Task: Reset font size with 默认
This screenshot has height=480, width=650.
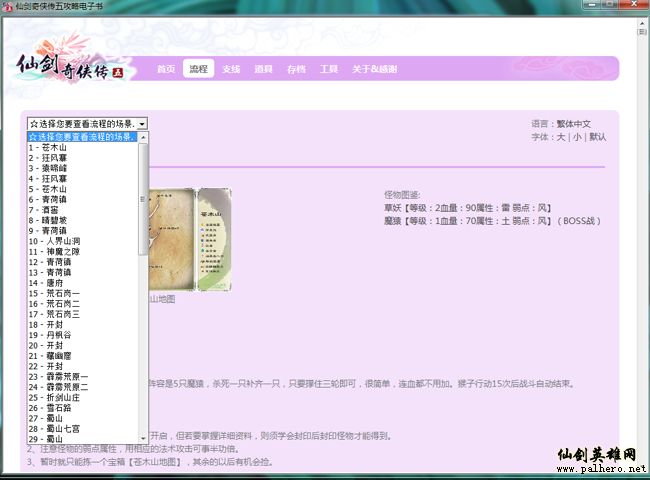Action: tap(597, 137)
